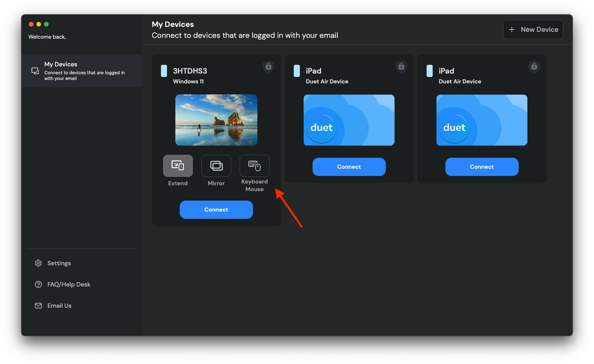The image size is (594, 364).
Task: Click the Email Us envelope icon
Action: tap(38, 305)
